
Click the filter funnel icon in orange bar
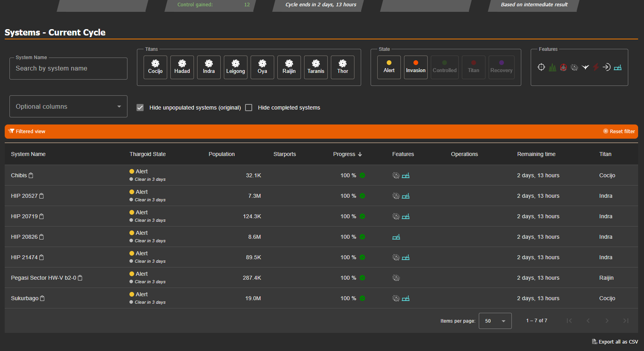click(11, 131)
